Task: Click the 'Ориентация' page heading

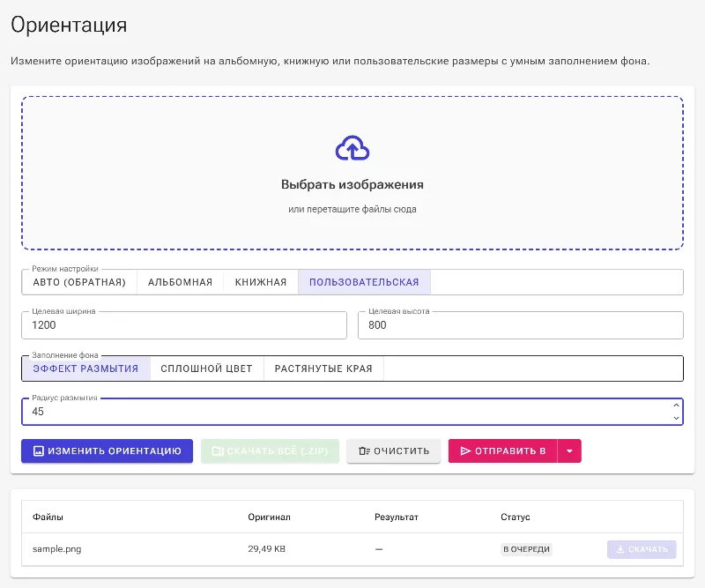Action: click(69, 26)
